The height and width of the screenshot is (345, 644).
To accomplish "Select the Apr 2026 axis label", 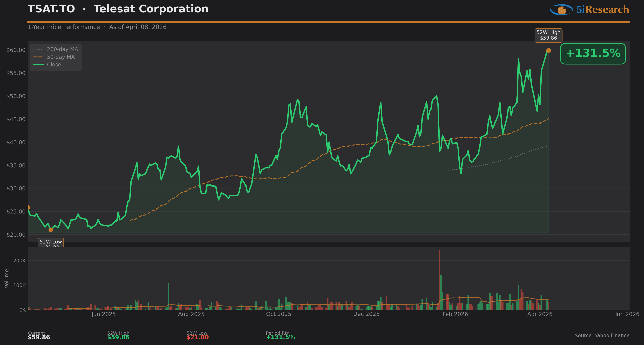I will pyautogui.click(x=540, y=314).
